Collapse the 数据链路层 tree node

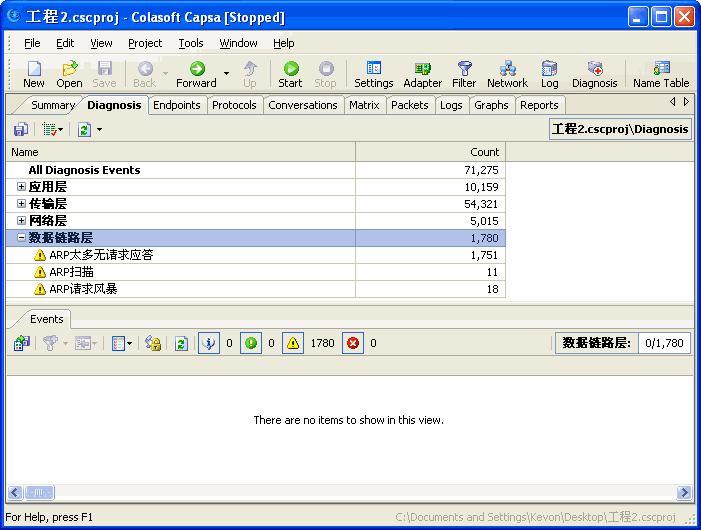[22, 238]
